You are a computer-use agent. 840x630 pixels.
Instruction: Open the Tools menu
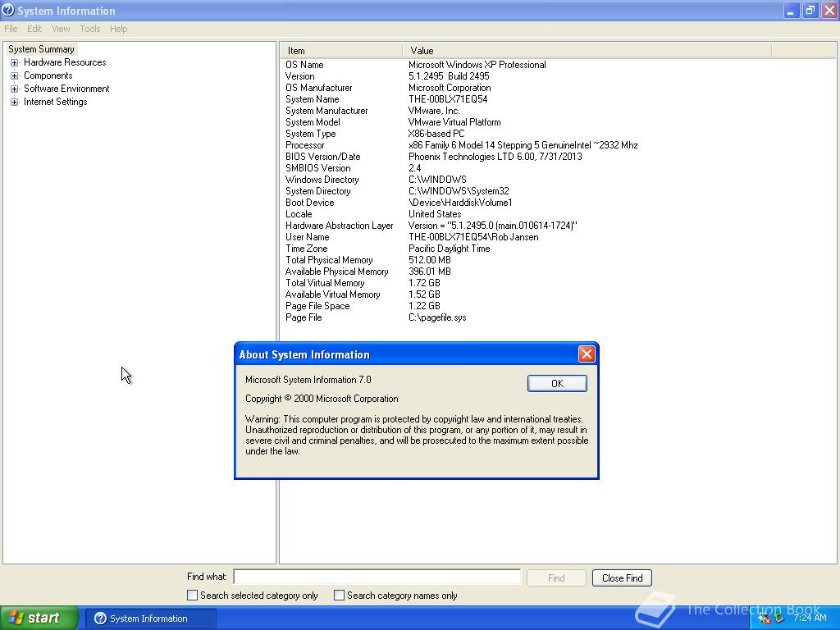pyautogui.click(x=90, y=29)
